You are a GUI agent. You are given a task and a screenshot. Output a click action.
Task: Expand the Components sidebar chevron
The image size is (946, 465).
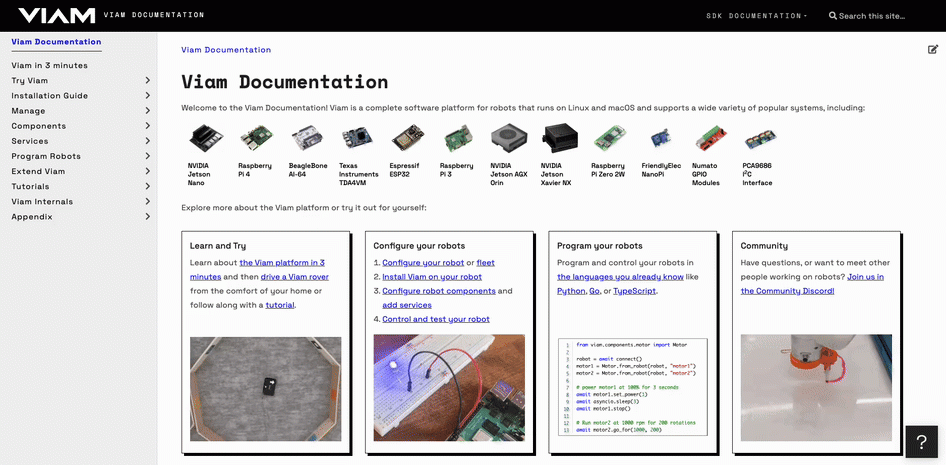tap(147, 126)
